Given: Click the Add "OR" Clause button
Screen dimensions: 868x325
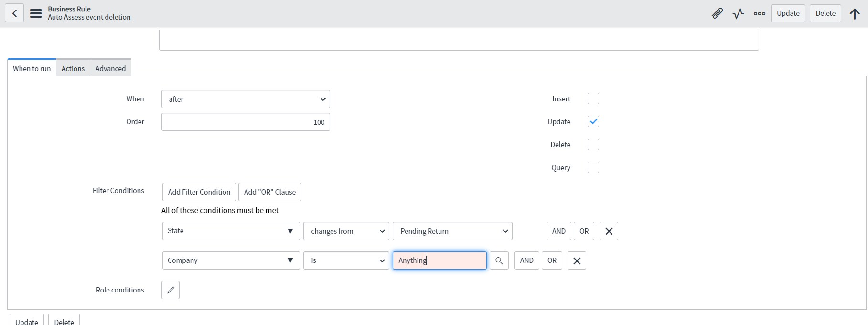Looking at the screenshot, I should (x=269, y=192).
